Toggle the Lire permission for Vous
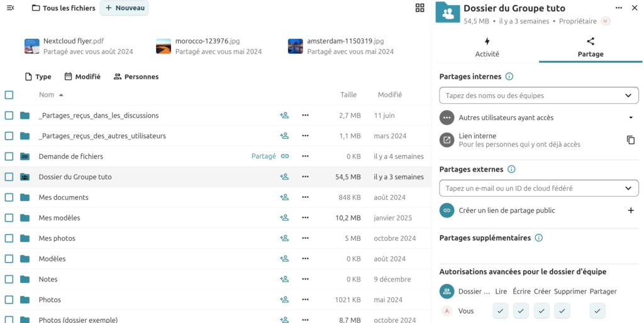 (x=500, y=311)
